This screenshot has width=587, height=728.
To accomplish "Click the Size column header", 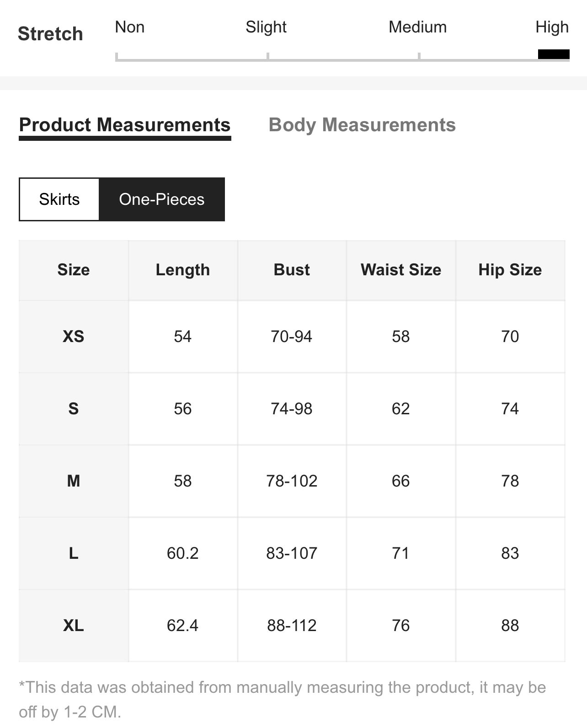I will pos(74,270).
